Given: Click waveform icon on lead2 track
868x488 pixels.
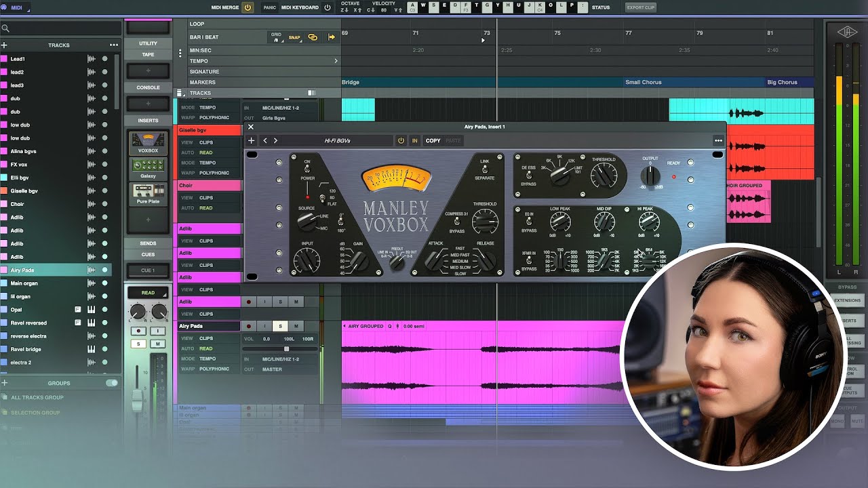Looking at the screenshot, I should 92,72.
